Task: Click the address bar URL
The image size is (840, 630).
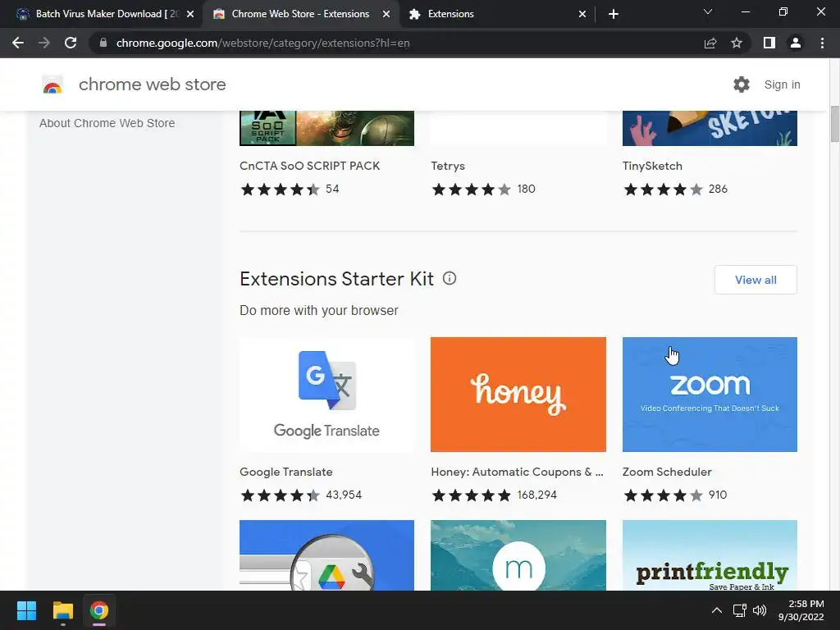Action: point(263,43)
